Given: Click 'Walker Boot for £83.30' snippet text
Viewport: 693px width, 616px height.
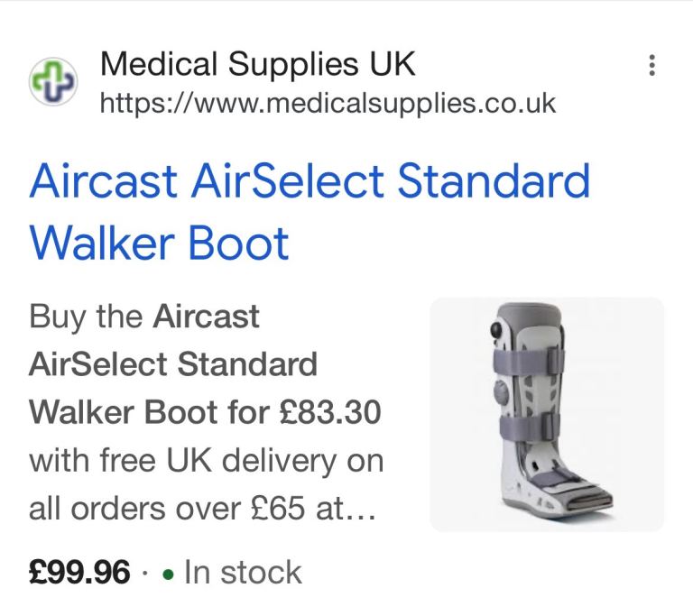Looking at the screenshot, I should [206, 413].
